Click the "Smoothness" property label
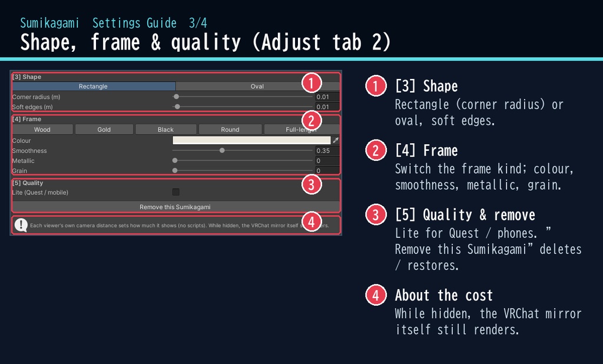This screenshot has width=603, height=364. [29, 151]
